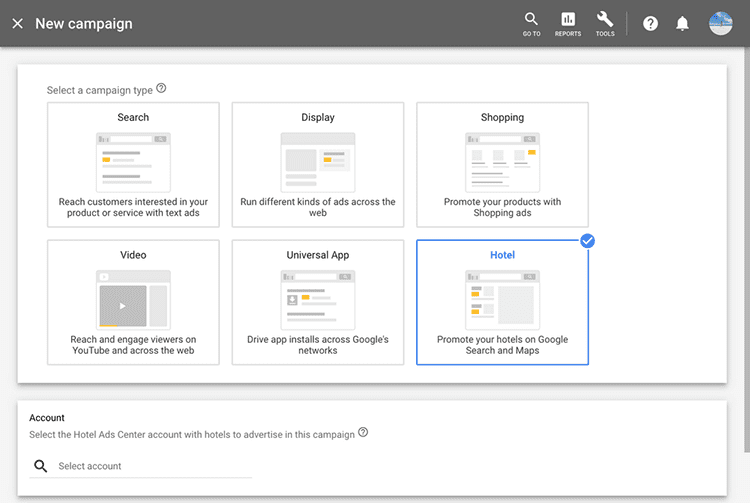Click 'Select the Hotel Ads Center account' text

click(x=192, y=435)
